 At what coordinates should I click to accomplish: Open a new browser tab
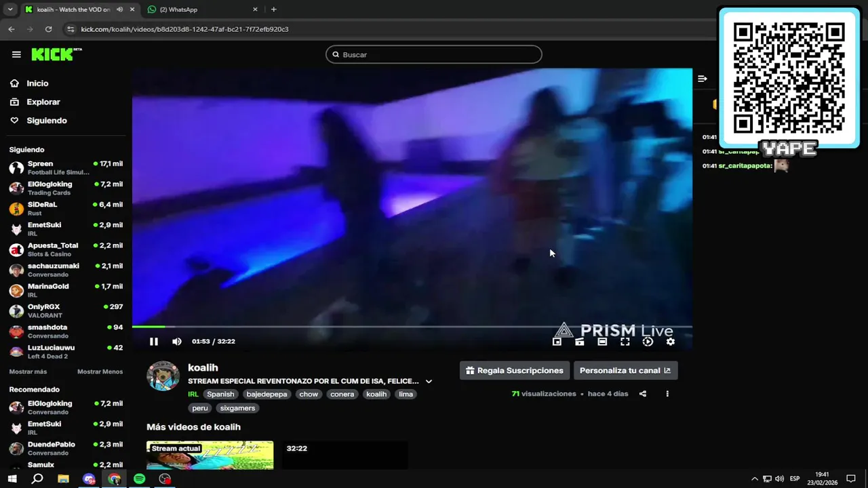click(274, 9)
